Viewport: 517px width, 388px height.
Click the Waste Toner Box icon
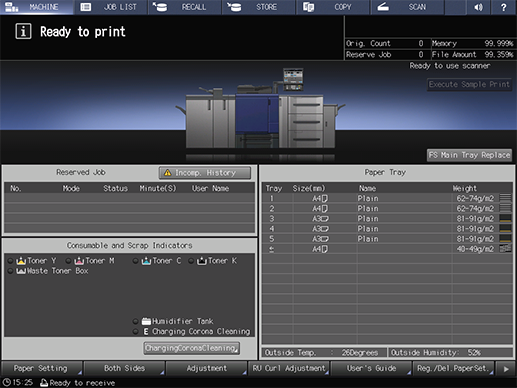click(x=21, y=271)
